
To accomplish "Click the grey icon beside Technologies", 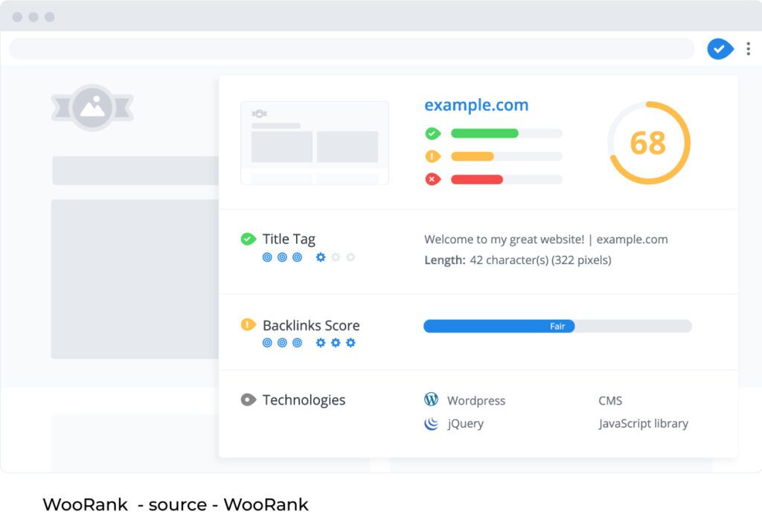I will point(249,400).
